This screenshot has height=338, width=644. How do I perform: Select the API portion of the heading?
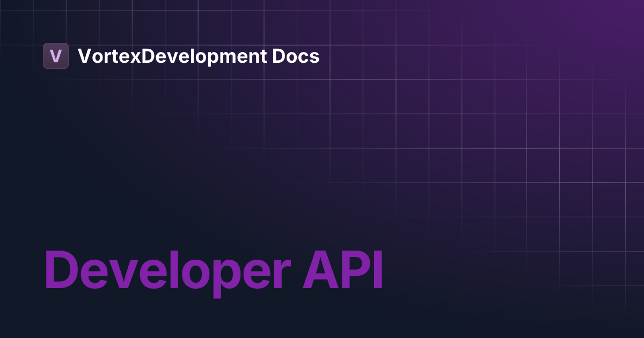point(343,271)
